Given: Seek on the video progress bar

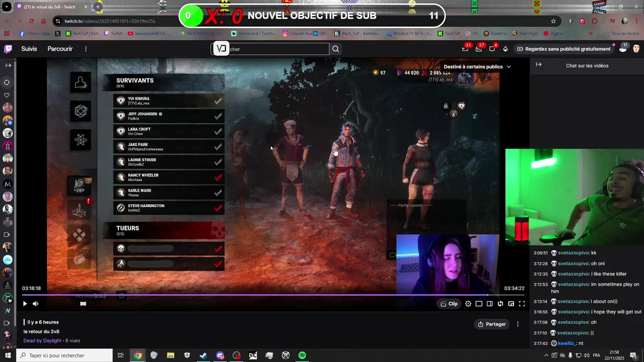Looking at the screenshot, I should coord(273,295).
